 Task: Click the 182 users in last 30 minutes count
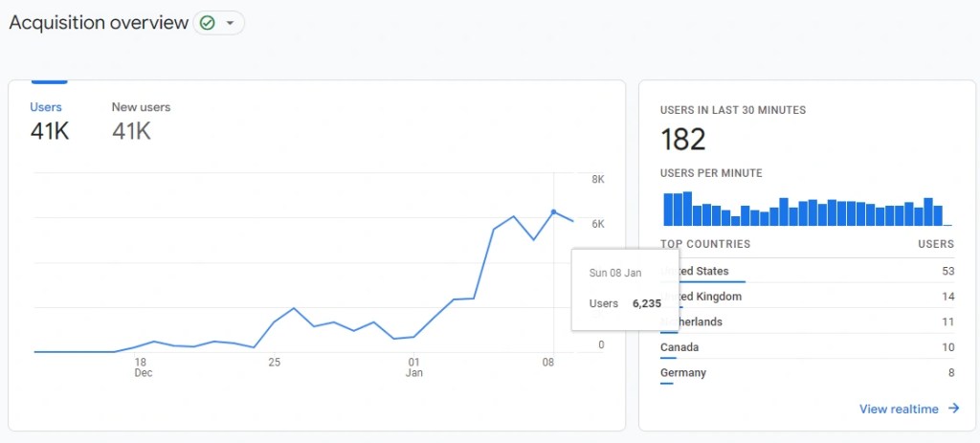(x=683, y=140)
